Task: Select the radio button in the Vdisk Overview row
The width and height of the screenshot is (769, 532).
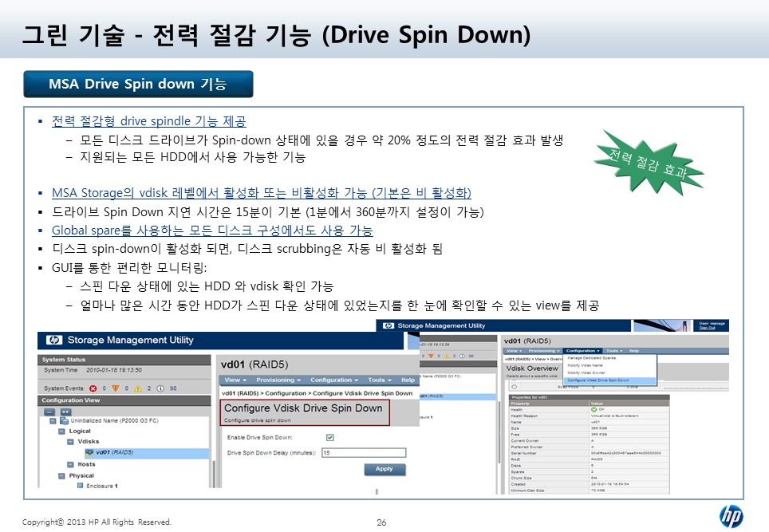Action: pos(514,387)
